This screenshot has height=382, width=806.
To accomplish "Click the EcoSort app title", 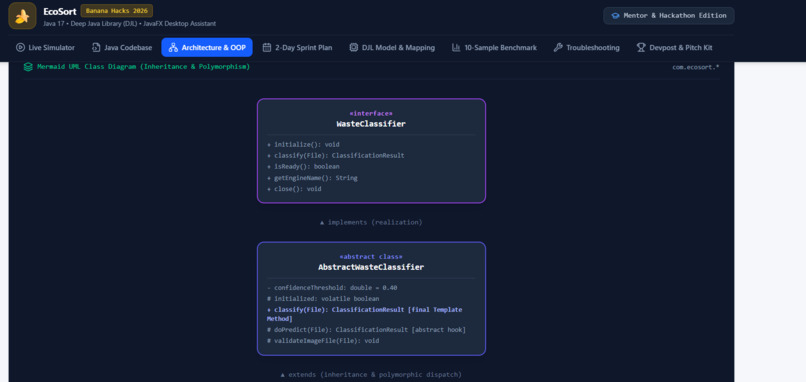I will [60, 11].
